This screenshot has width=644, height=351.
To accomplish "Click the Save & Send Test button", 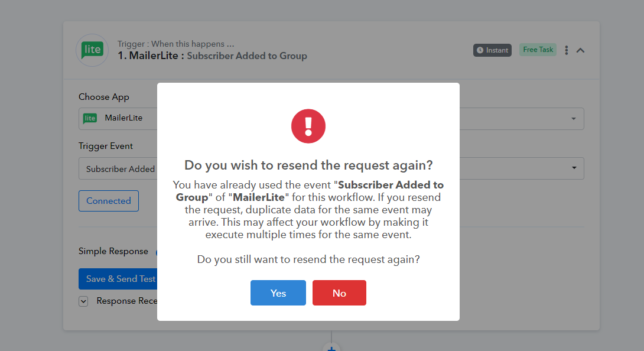I will (x=118, y=279).
